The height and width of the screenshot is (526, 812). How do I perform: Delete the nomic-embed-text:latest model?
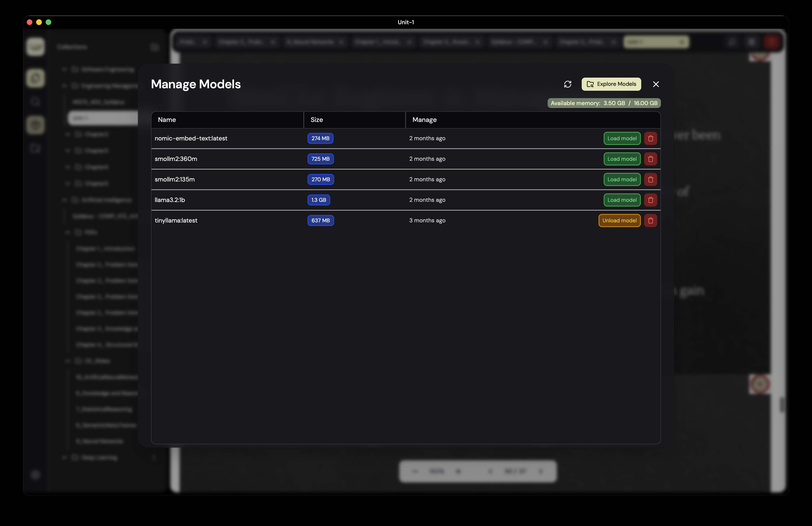[650, 138]
